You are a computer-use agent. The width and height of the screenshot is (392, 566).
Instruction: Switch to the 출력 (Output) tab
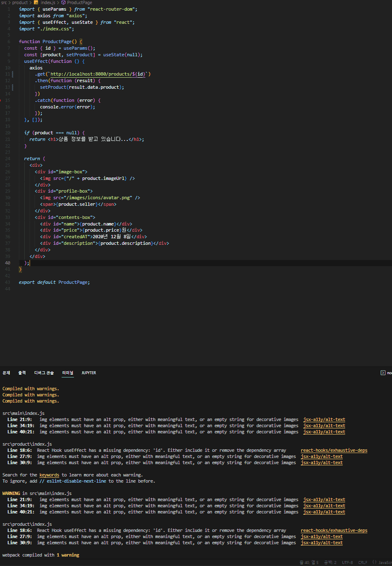pyautogui.click(x=22, y=373)
